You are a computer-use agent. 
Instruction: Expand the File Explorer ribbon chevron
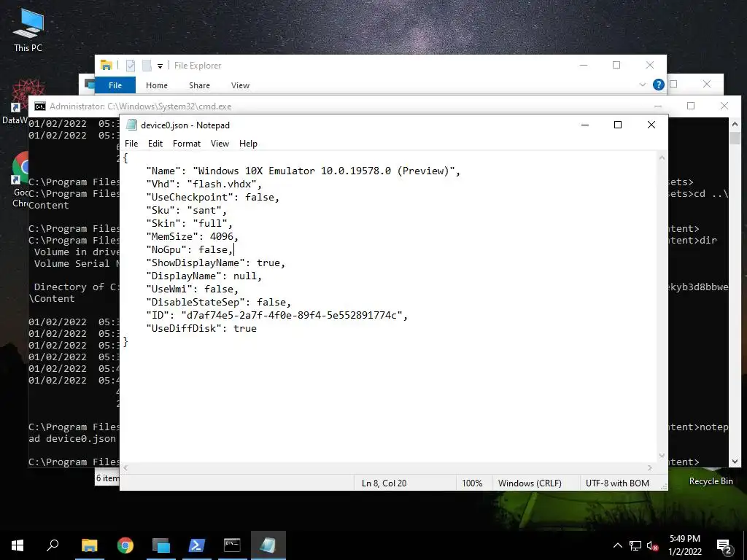click(643, 85)
